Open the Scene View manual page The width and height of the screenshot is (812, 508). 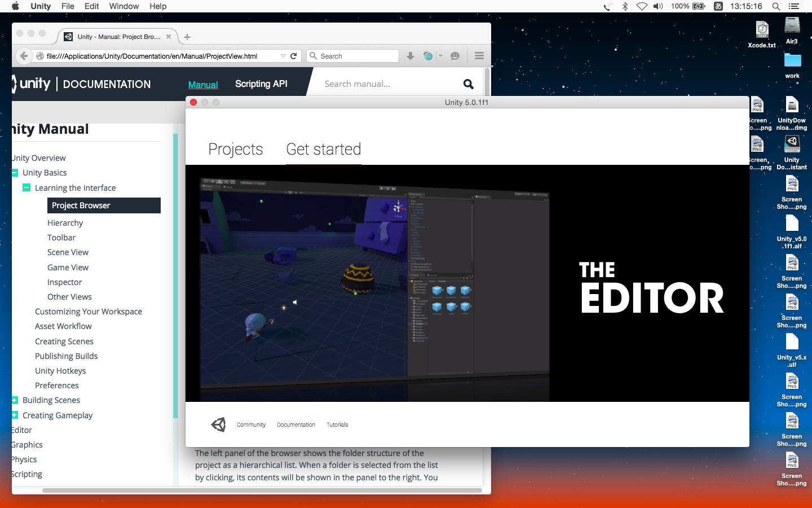(68, 252)
